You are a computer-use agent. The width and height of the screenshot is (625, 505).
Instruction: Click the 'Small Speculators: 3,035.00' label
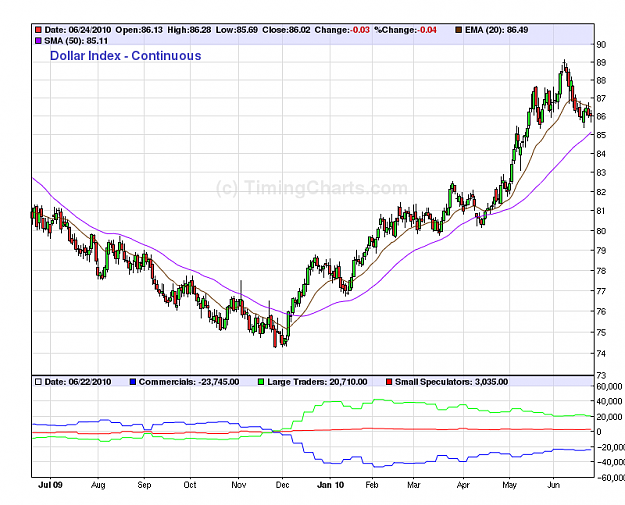point(452,382)
